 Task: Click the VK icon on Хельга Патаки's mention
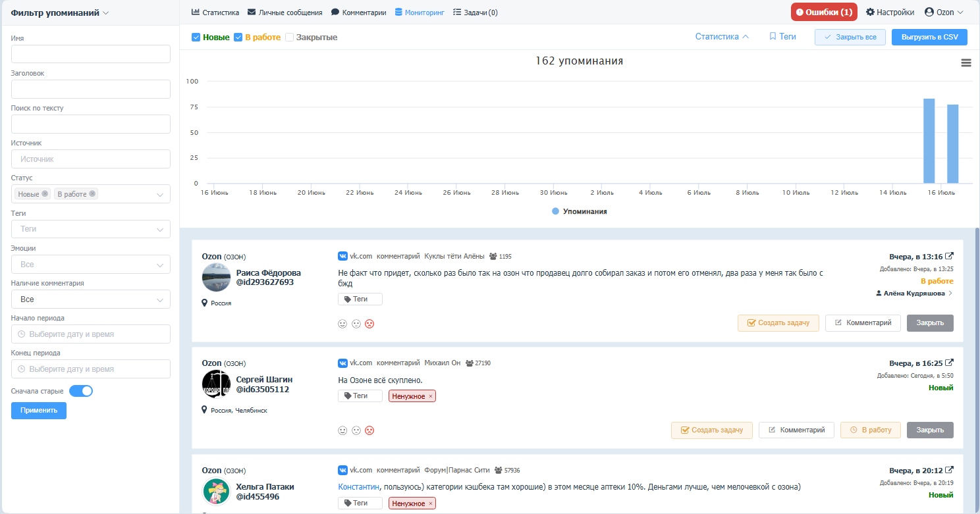pos(342,470)
